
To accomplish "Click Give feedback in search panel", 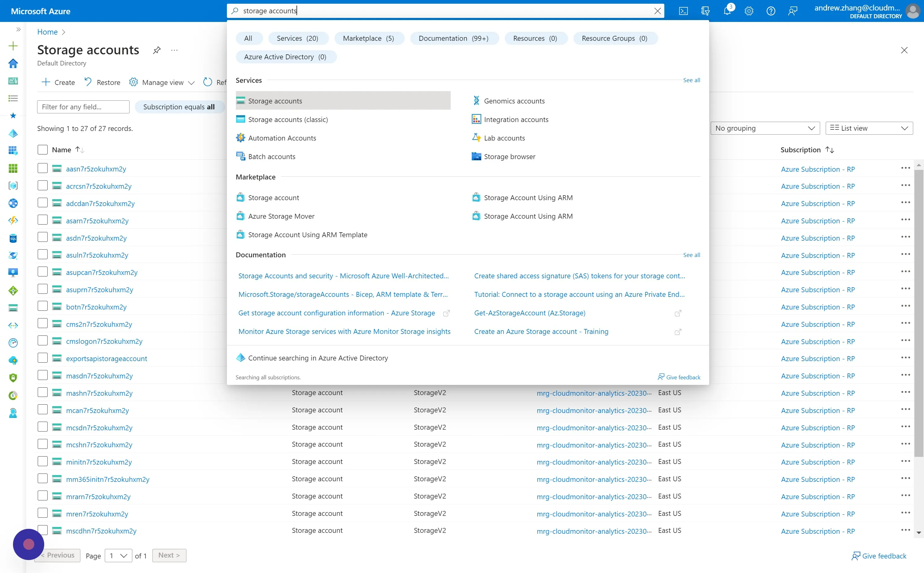I will click(679, 377).
